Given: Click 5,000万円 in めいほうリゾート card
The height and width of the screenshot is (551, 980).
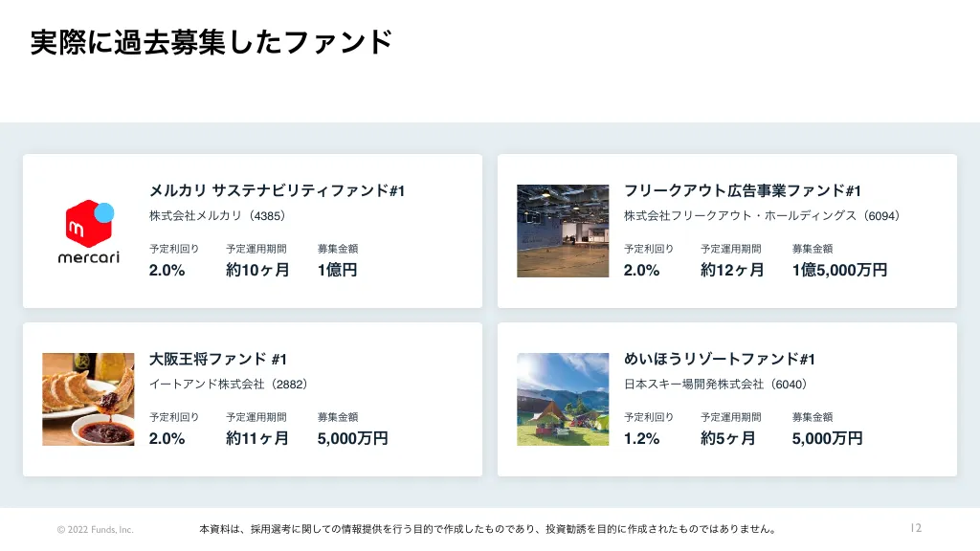Looking at the screenshot, I should [828, 438].
